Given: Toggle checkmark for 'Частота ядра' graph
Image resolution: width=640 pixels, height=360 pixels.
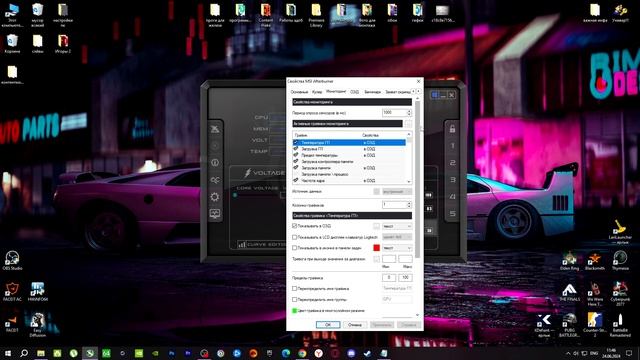Looking at the screenshot, I should coord(296,180).
